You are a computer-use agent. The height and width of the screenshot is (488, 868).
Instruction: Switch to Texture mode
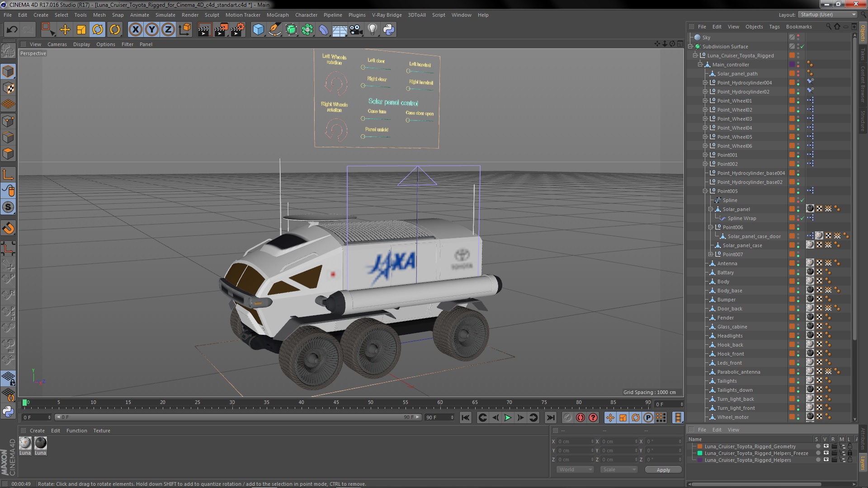(8, 88)
